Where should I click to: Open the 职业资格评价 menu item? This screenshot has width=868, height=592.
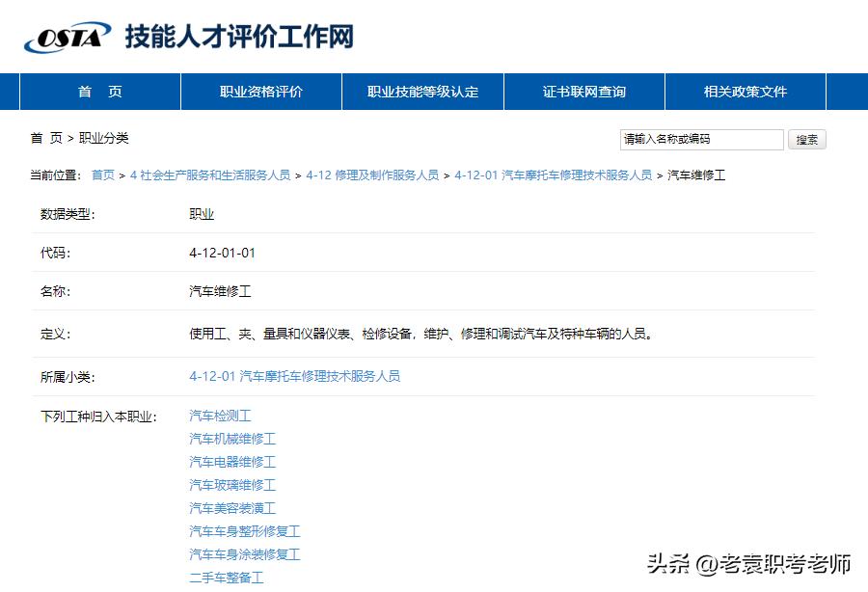point(260,91)
